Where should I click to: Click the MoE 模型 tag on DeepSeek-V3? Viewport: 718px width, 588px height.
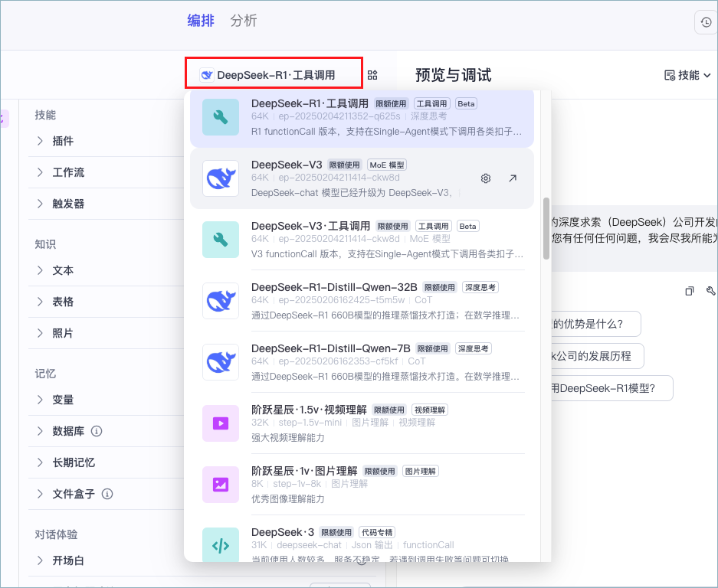pyautogui.click(x=387, y=165)
